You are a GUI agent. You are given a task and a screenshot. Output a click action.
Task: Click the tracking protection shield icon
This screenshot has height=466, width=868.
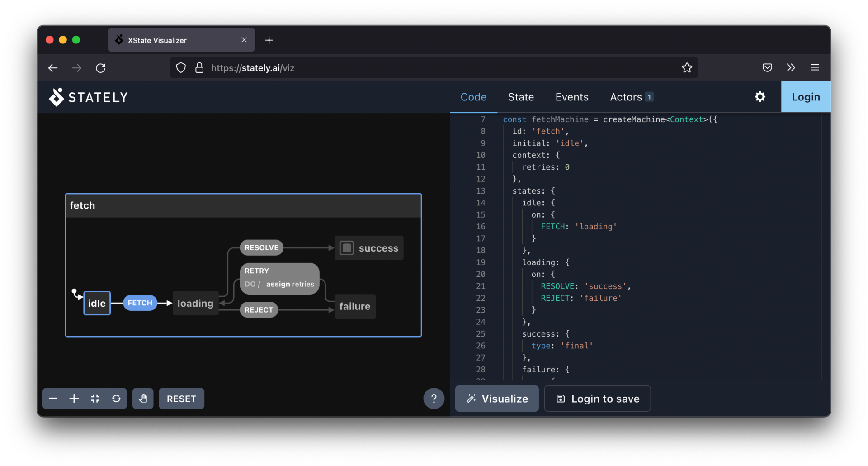[181, 68]
